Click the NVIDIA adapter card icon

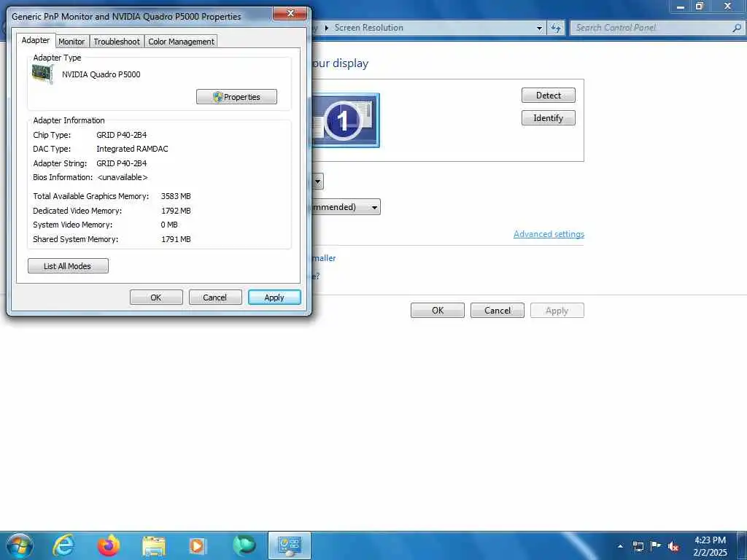pos(42,74)
